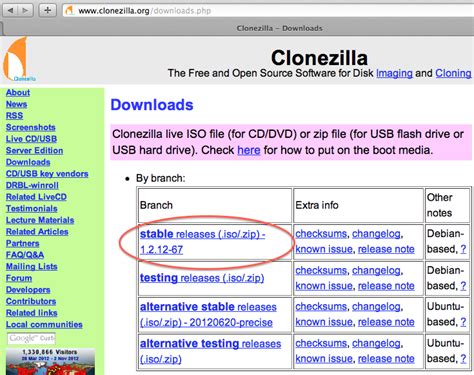The image size is (474, 375).
Task: Open the Imaging link in the header
Action: [x=394, y=73]
